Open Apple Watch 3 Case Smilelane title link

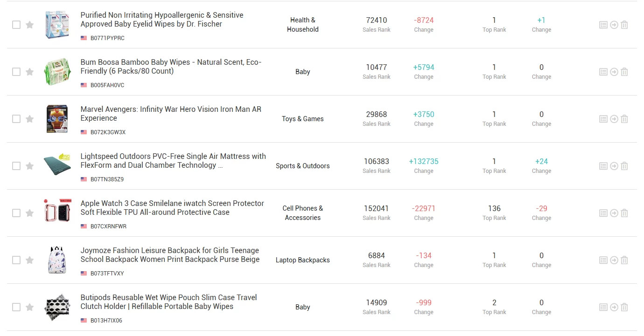(172, 208)
